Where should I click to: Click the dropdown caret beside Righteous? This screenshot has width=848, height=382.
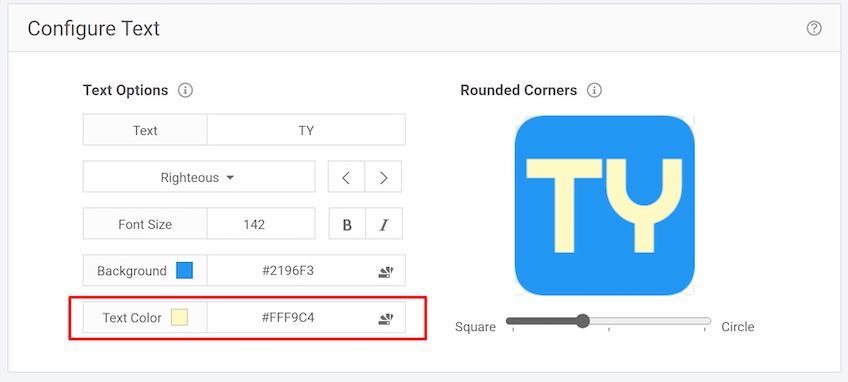coord(230,177)
